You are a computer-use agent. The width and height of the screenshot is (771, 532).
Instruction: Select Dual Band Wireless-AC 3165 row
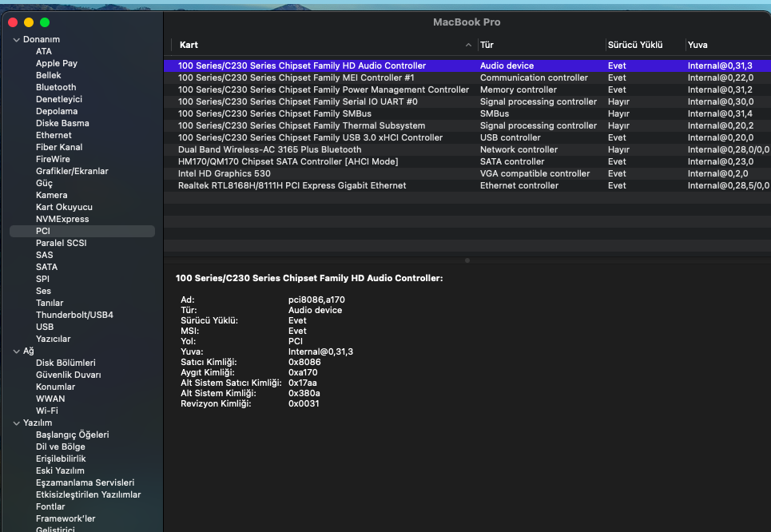[x=269, y=149]
